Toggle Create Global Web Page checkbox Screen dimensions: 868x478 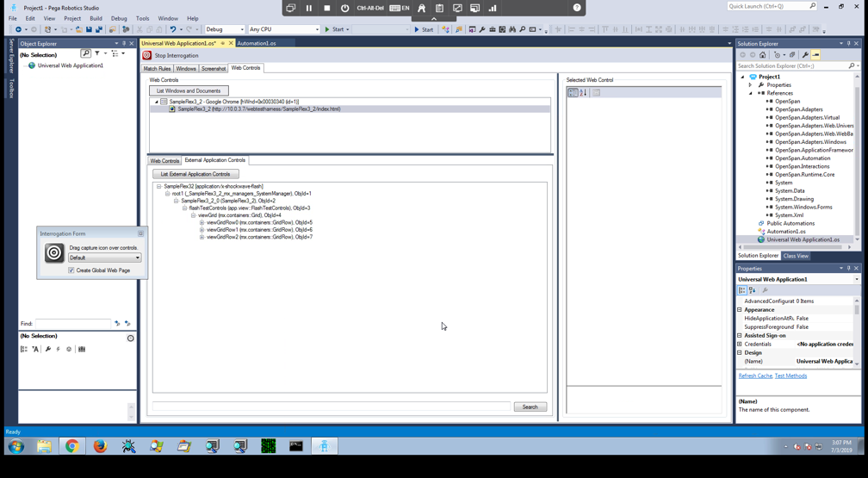(71, 270)
